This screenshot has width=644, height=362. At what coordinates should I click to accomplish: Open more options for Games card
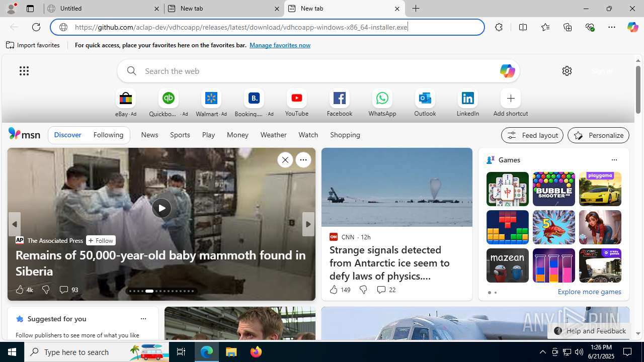(x=614, y=160)
